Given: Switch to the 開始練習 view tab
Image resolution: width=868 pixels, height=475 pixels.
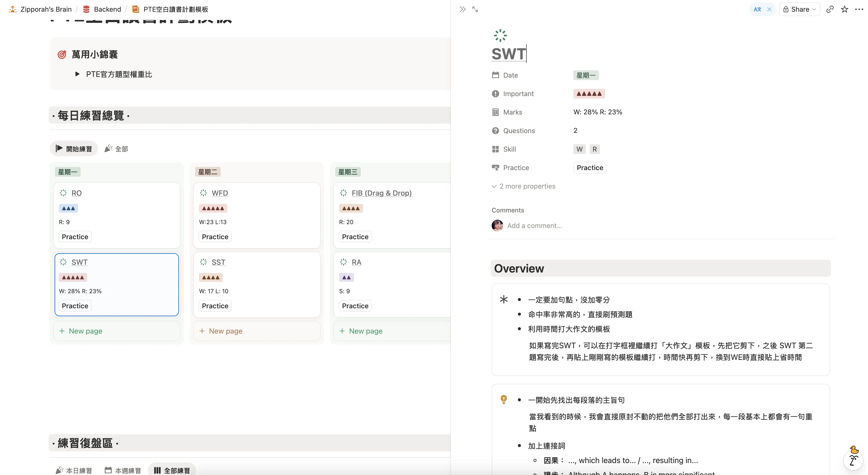Looking at the screenshot, I should pos(74,149).
